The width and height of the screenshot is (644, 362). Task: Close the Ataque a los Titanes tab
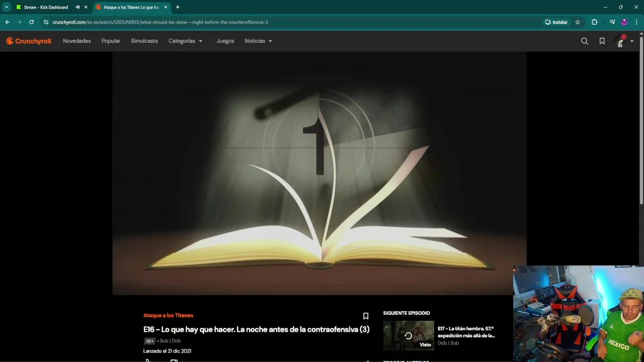(x=166, y=7)
